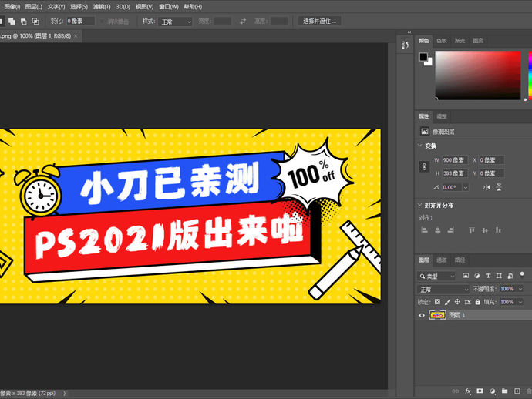Viewport: 532px width, 399px height.
Task: Add a layer mask icon
Action: coord(480,391)
